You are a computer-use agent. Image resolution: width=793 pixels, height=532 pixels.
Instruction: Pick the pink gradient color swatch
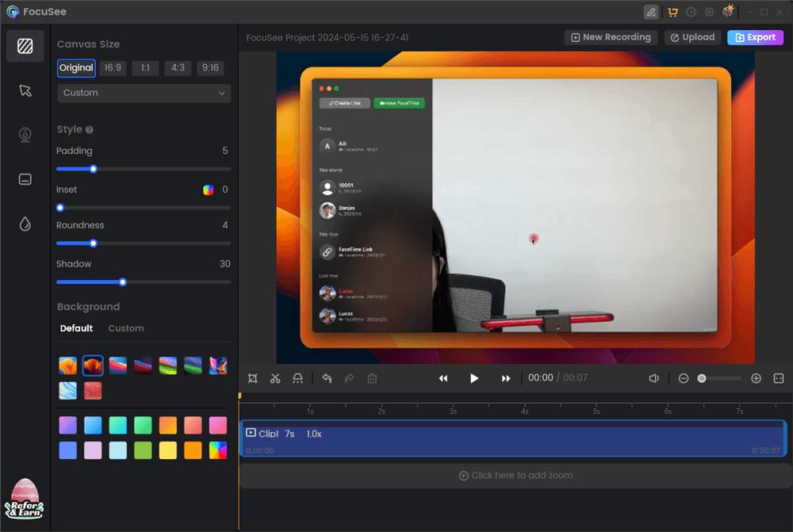218,425
